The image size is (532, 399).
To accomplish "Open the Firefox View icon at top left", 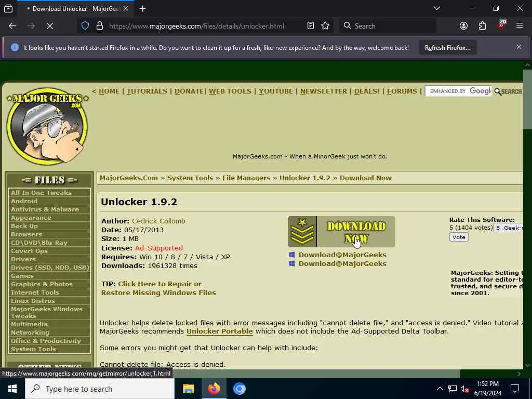I will [x=8, y=8].
